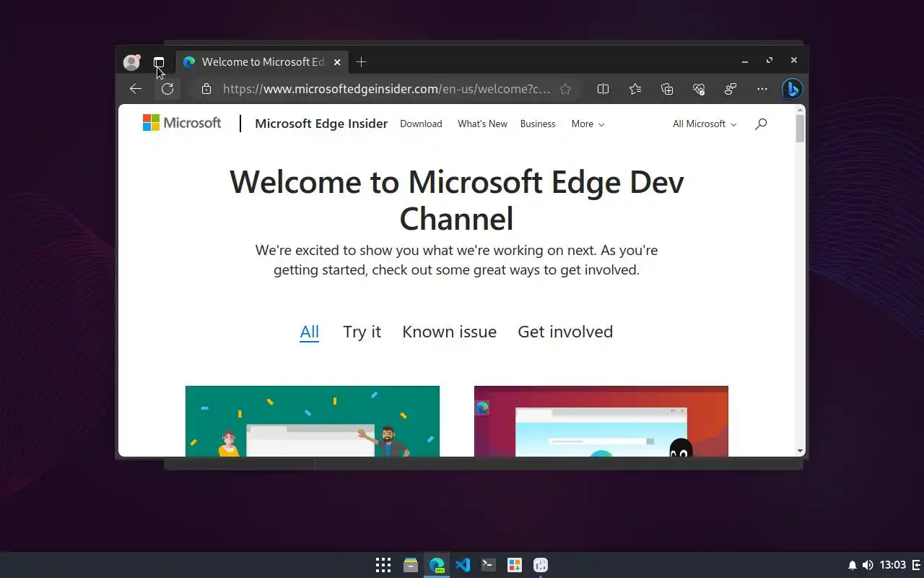Open the tab actions menu icon
924x578 pixels.
point(159,62)
